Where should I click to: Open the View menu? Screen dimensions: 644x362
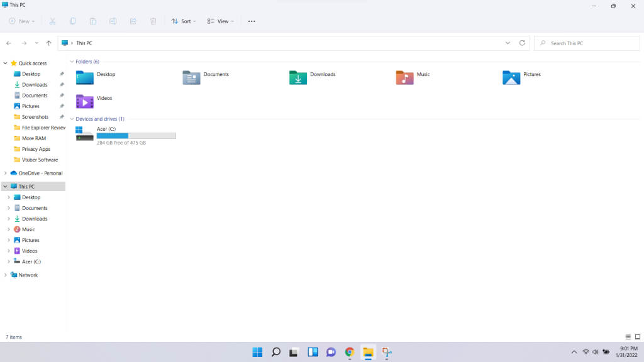pos(220,21)
